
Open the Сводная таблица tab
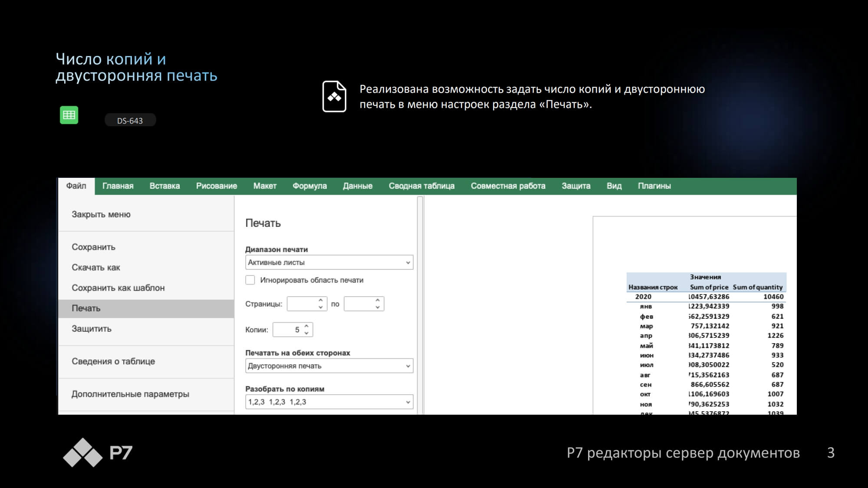tap(421, 186)
